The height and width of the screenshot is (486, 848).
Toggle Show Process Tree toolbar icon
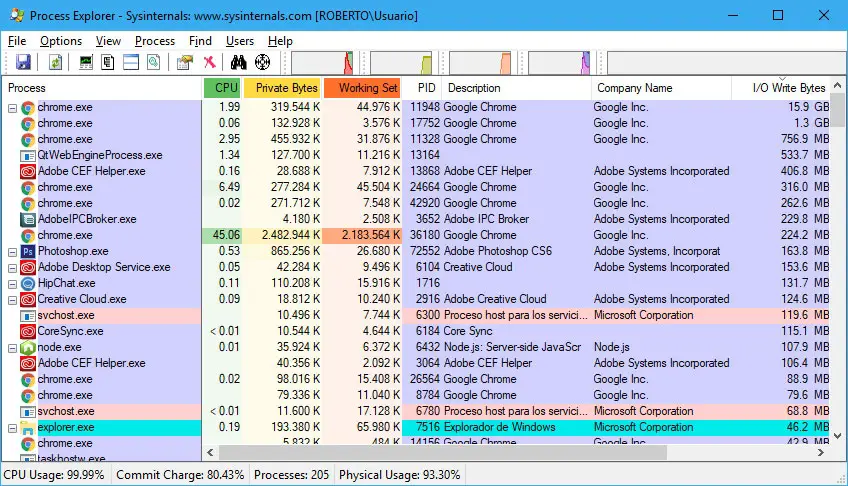(108, 62)
